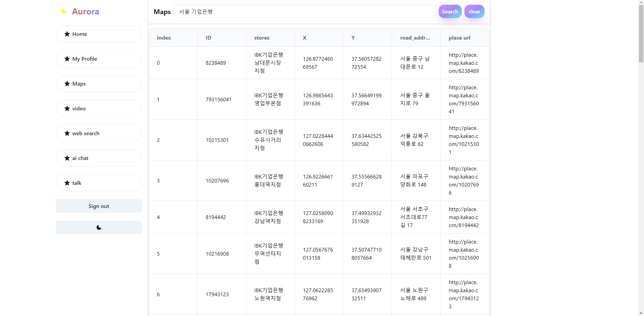Click the star icon beside ai chat
Viewport: 644px width, 316px height.
pyautogui.click(x=67, y=158)
